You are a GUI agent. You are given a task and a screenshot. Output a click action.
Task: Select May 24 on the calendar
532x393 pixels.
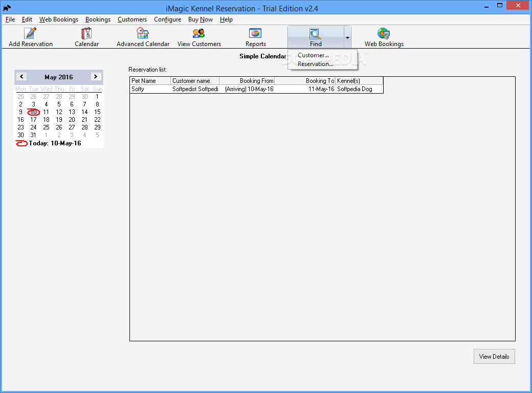click(33, 127)
